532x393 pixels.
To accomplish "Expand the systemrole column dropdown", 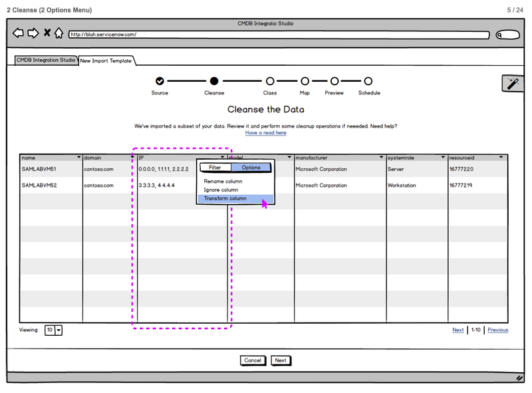I will (443, 157).
